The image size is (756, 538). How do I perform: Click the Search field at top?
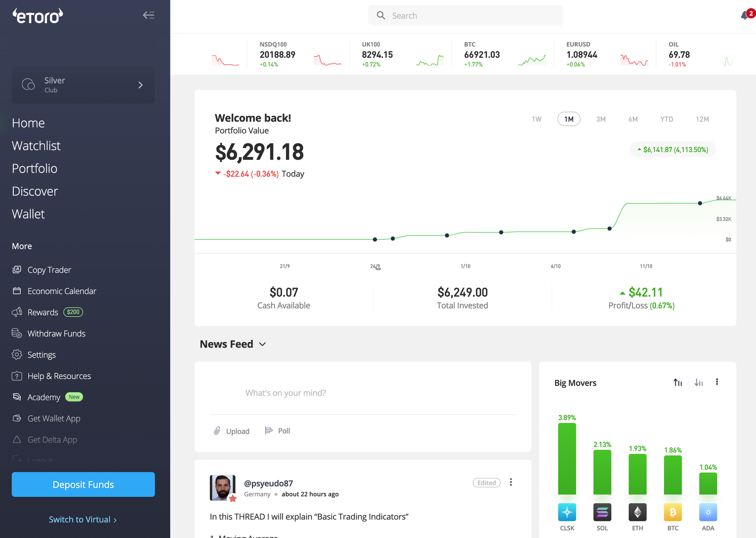(465, 15)
